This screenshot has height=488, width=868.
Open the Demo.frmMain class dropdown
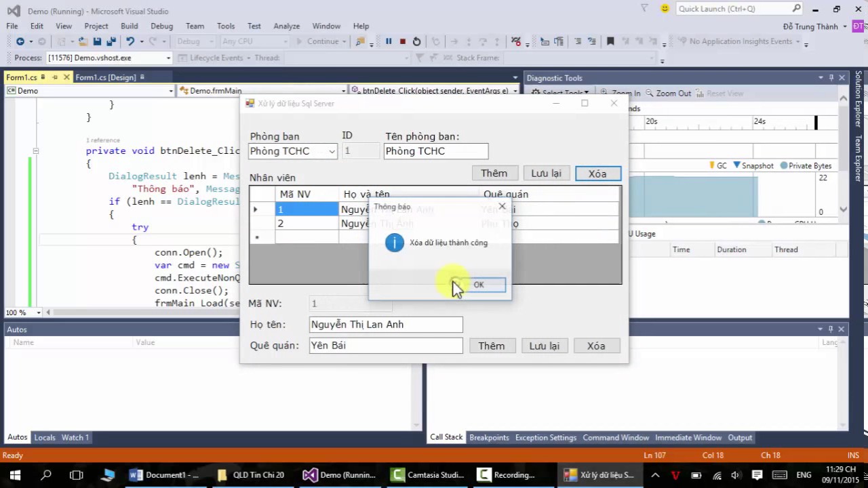pos(342,91)
